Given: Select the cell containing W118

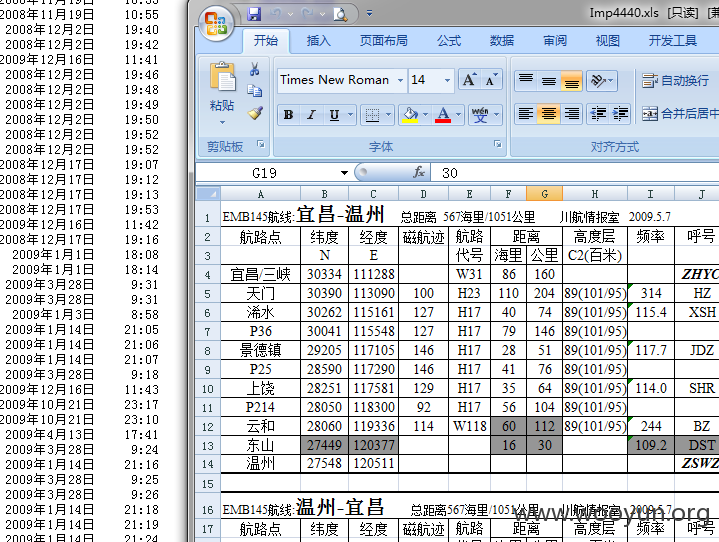Looking at the screenshot, I should (470, 426).
